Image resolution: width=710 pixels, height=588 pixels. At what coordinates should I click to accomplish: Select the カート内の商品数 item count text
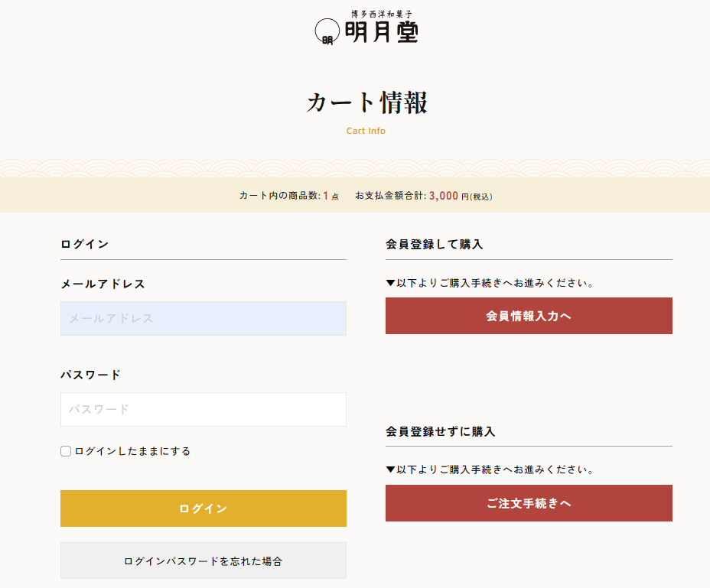(288, 196)
